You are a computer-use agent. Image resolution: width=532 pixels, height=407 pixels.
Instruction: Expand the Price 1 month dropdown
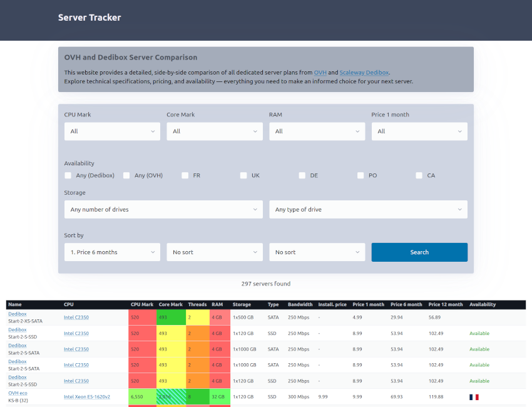click(x=419, y=131)
